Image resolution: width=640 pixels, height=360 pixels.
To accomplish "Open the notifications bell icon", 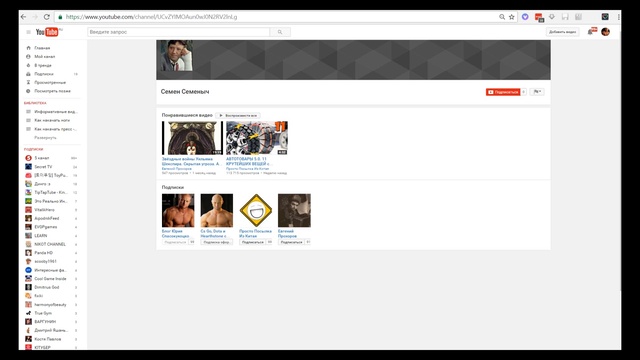I will pyautogui.click(x=591, y=31).
